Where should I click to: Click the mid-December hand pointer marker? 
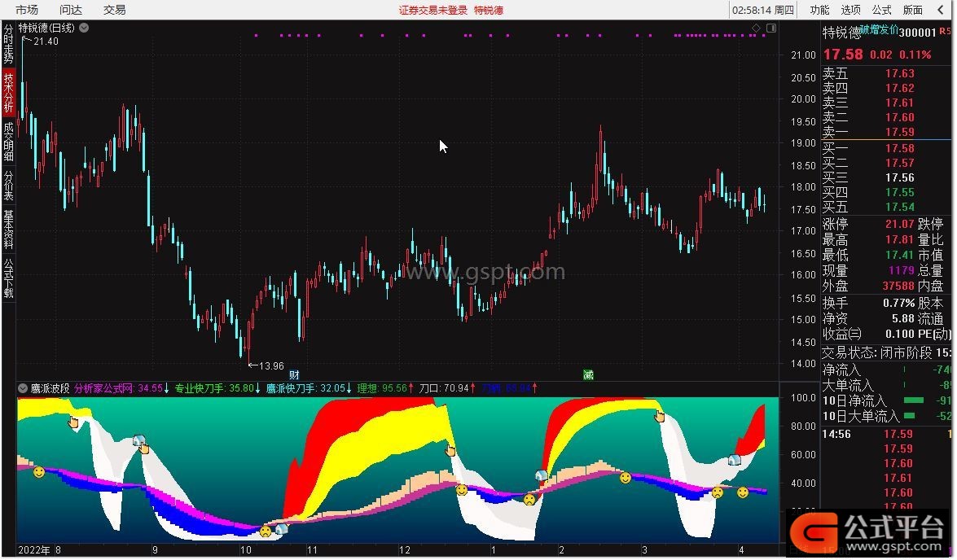[450, 450]
